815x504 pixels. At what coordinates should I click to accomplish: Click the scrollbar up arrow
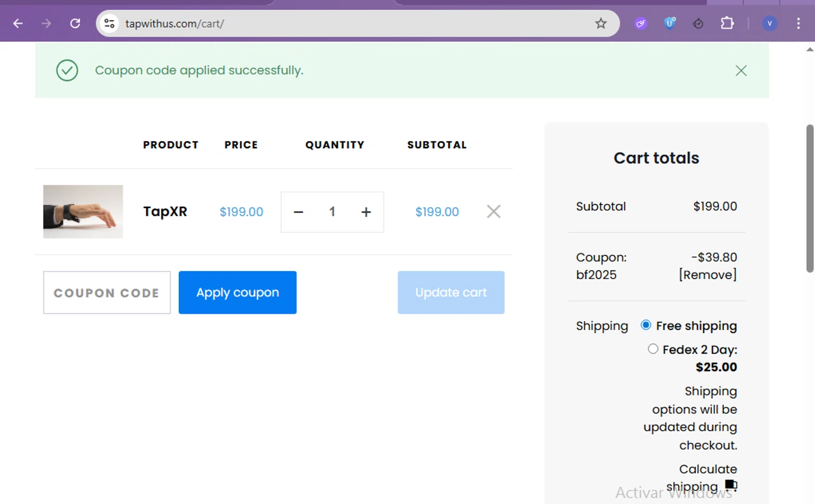pyautogui.click(x=810, y=49)
